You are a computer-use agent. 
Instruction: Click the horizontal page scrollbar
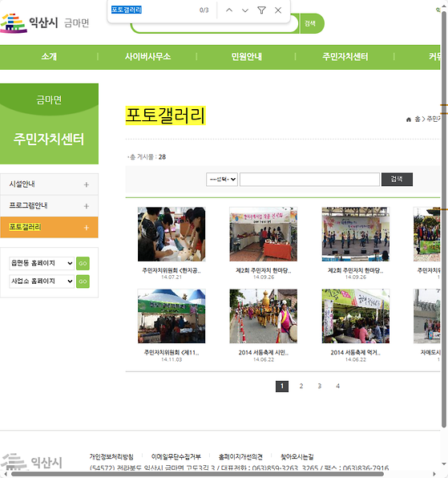click(x=197, y=474)
